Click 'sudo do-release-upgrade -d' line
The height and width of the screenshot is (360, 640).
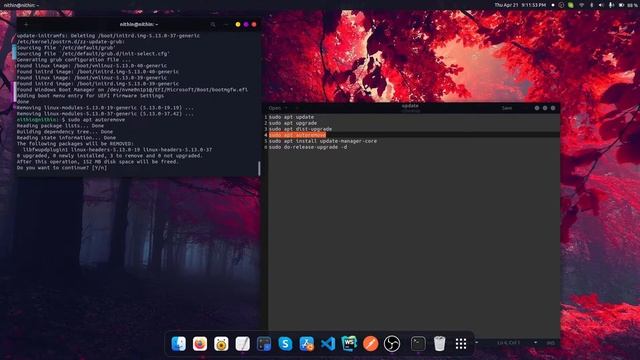tap(308, 147)
